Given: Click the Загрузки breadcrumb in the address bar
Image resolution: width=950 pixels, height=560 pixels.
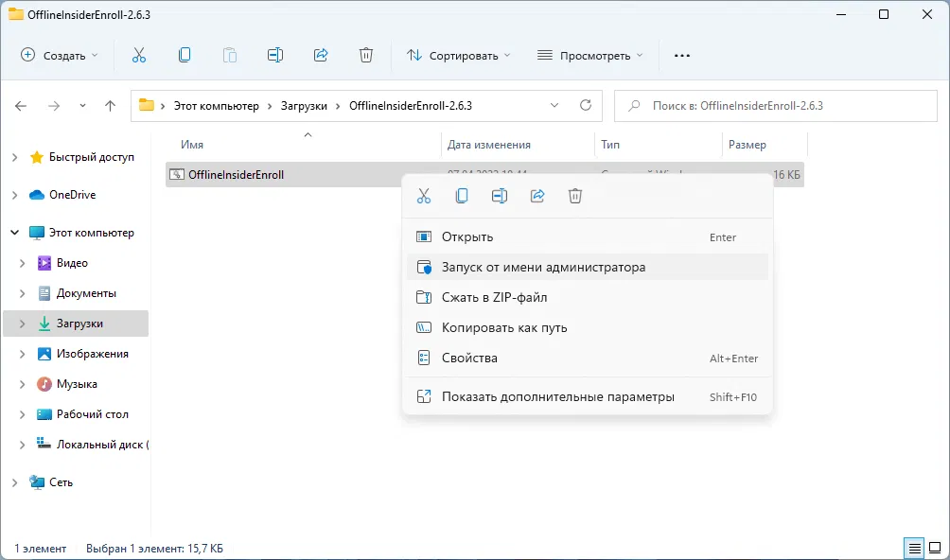Looking at the screenshot, I should (304, 106).
